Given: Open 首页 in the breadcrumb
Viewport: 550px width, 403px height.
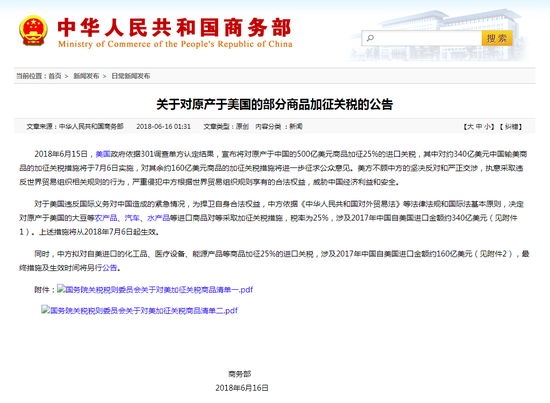Looking at the screenshot, I should point(55,76).
